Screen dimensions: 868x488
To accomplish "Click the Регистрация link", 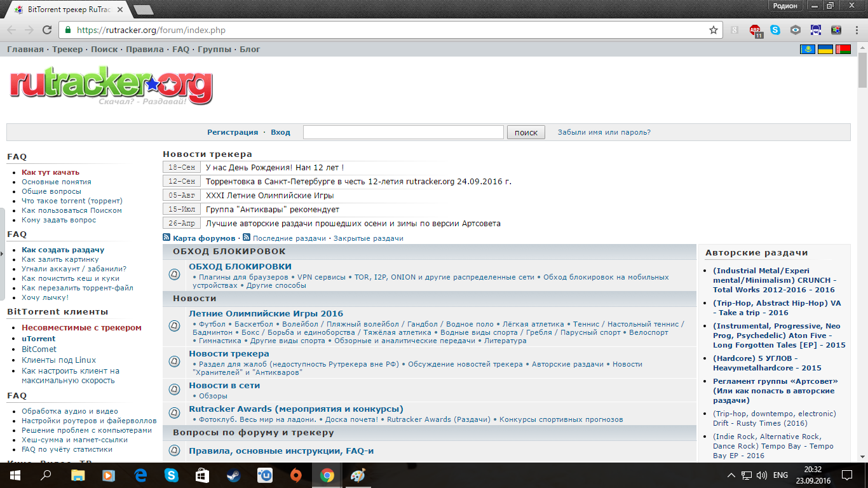I will click(233, 132).
